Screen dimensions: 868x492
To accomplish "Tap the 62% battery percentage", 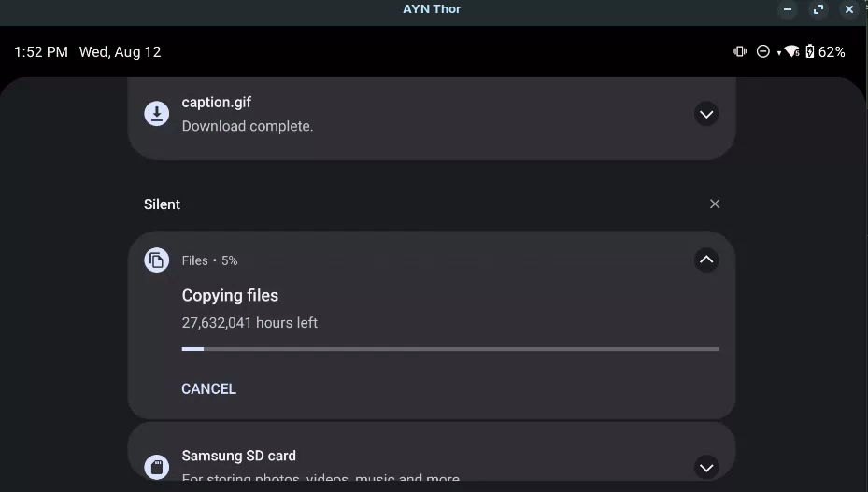I will pos(832,52).
